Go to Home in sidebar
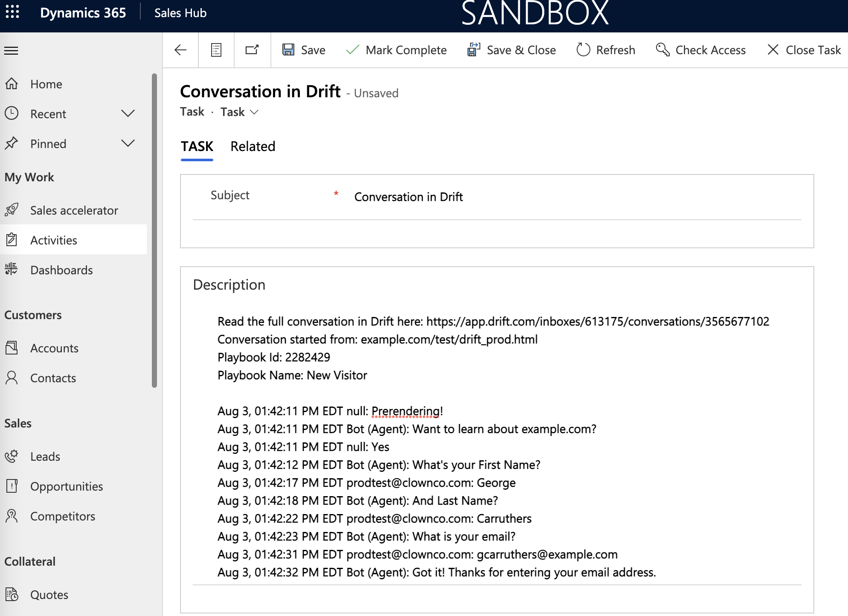The width and height of the screenshot is (848, 616). tap(73, 84)
